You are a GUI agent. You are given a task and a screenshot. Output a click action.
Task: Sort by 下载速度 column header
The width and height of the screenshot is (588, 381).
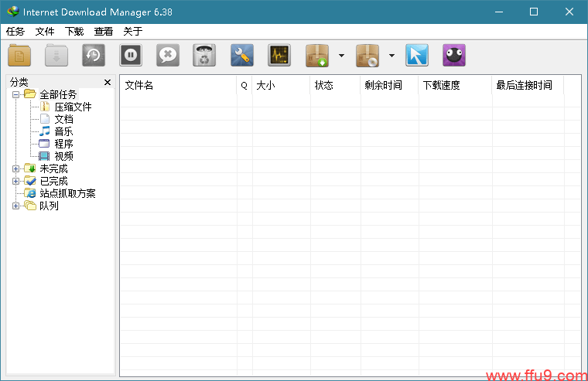[455, 86]
